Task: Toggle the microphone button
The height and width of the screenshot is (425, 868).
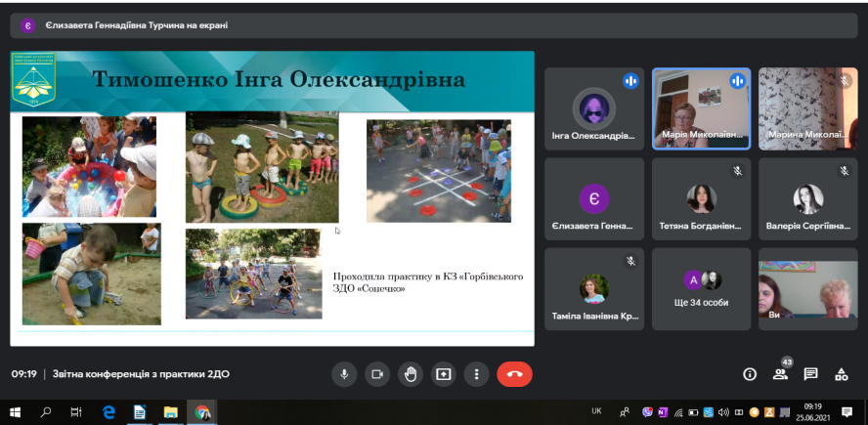Action: click(x=343, y=373)
